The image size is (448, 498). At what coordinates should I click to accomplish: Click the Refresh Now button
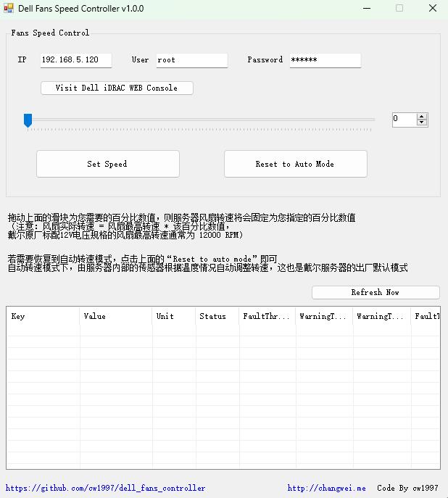point(376,292)
